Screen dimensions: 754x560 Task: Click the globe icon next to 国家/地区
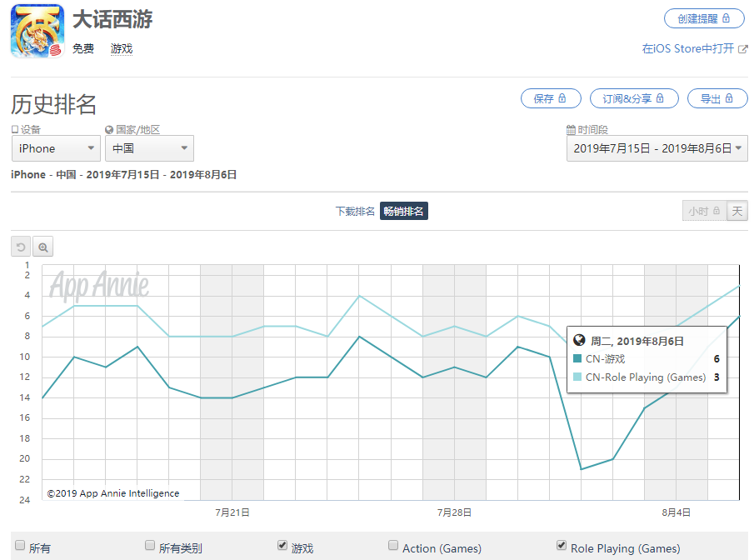pos(109,130)
